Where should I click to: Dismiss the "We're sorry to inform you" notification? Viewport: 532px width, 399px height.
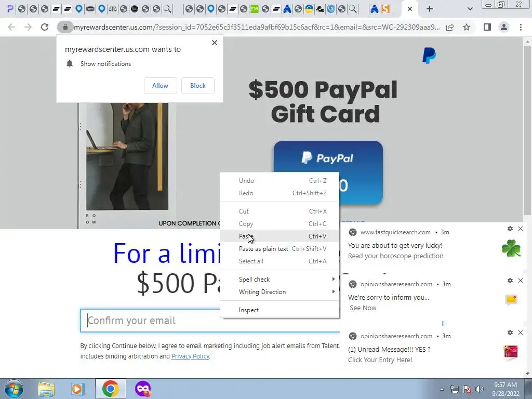tap(521, 281)
